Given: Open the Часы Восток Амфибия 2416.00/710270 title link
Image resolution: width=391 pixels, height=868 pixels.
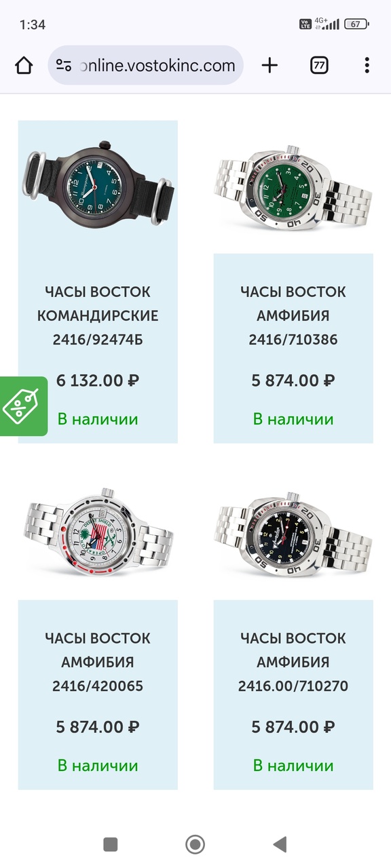Looking at the screenshot, I should pyautogui.click(x=293, y=662).
